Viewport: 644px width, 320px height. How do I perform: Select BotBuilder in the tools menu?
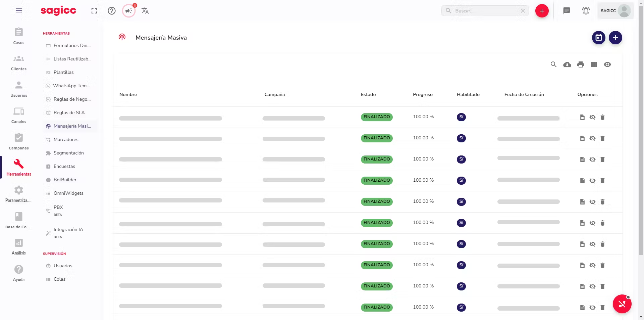pos(65,180)
